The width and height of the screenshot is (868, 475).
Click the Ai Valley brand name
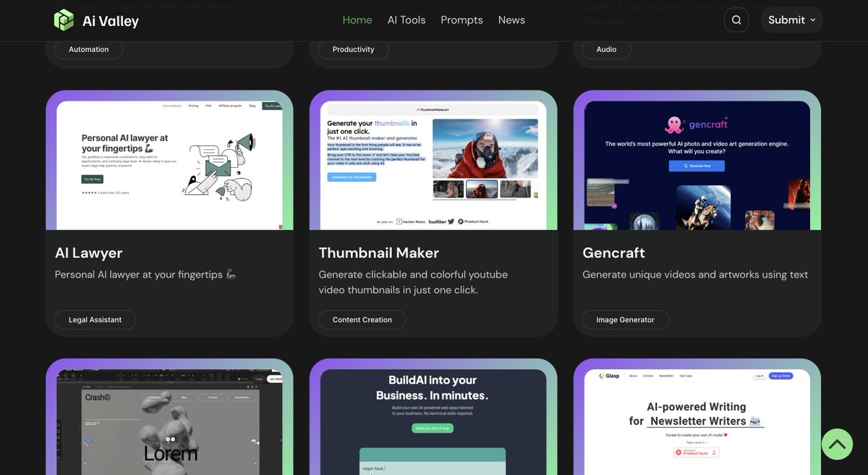coord(111,21)
